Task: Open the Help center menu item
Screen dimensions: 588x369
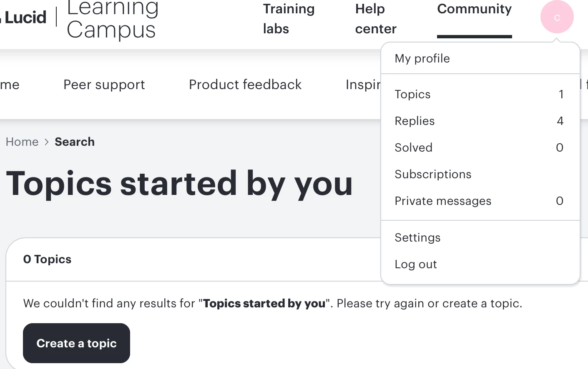Action: click(376, 19)
